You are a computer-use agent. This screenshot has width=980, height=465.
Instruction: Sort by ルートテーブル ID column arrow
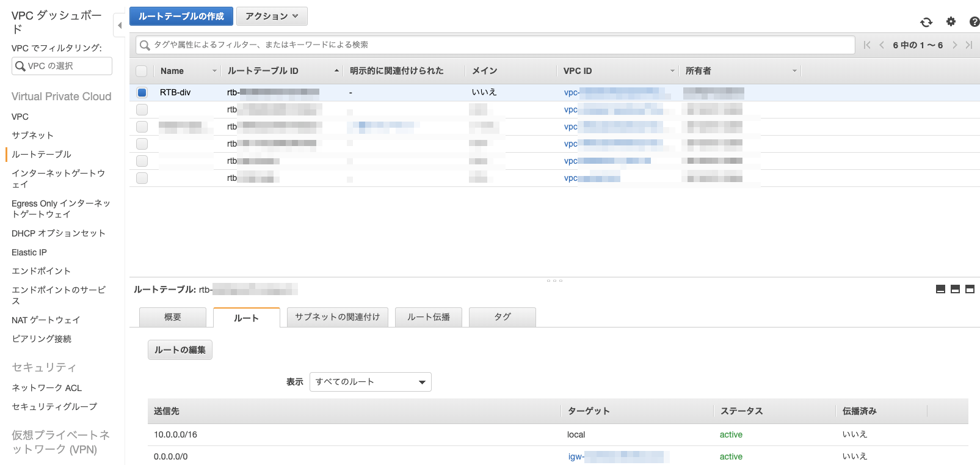(336, 71)
